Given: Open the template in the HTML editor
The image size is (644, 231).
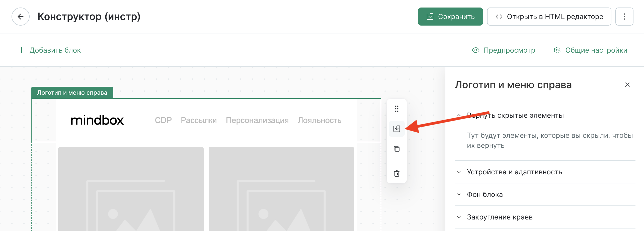Looking at the screenshot, I should (549, 17).
